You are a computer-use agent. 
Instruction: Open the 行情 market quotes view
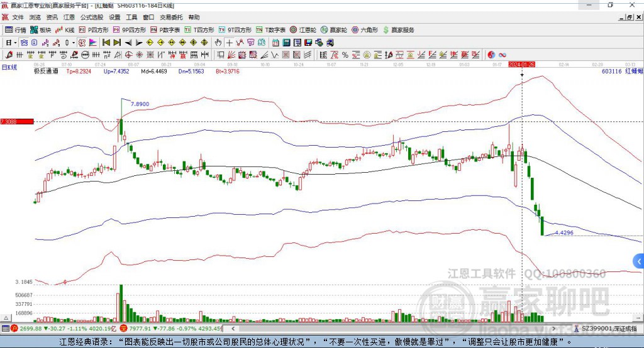tap(15, 30)
